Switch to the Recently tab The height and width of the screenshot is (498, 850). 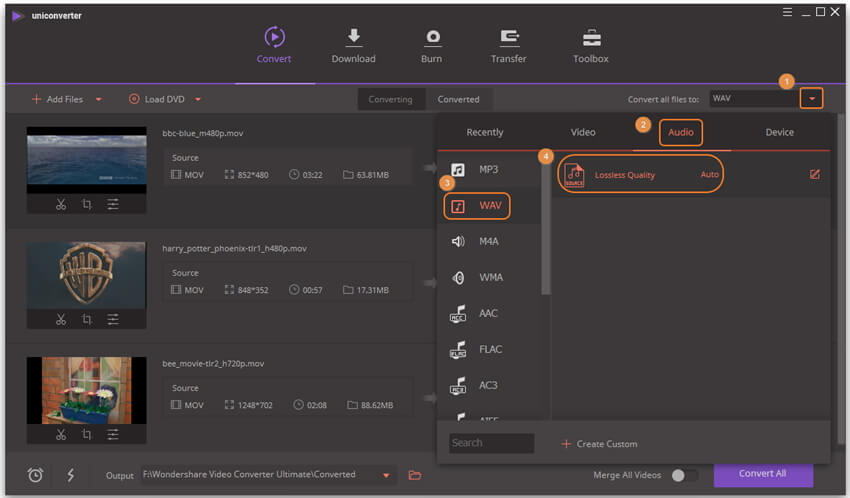pyautogui.click(x=485, y=132)
